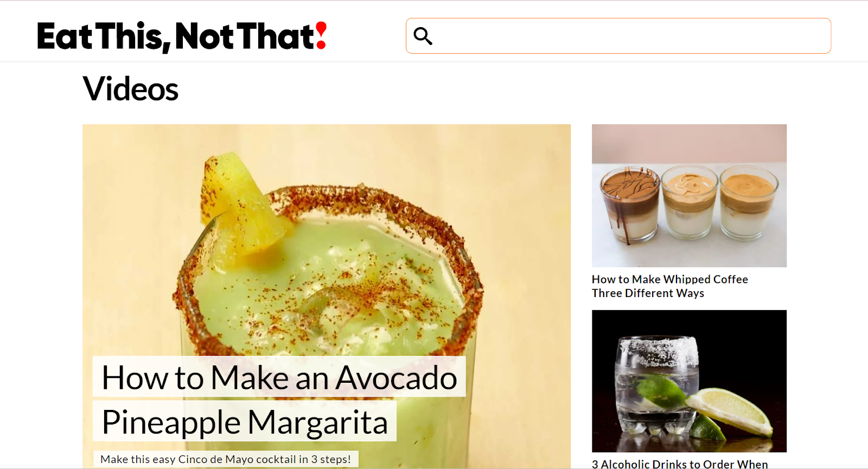Click the lemon wedge in drinks thumbnail

[730, 411]
